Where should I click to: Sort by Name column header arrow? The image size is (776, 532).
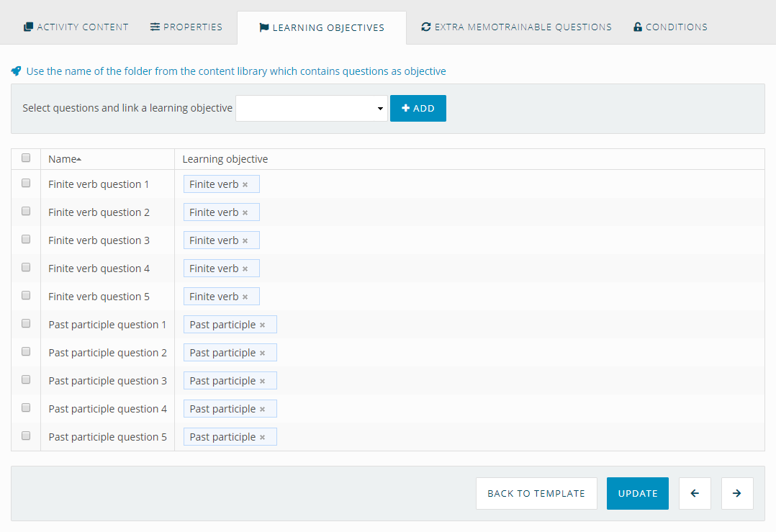[x=78, y=159]
